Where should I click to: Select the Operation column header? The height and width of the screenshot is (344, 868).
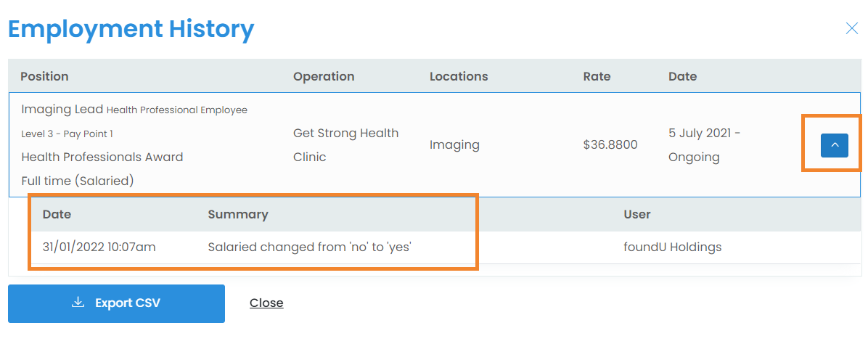click(324, 76)
